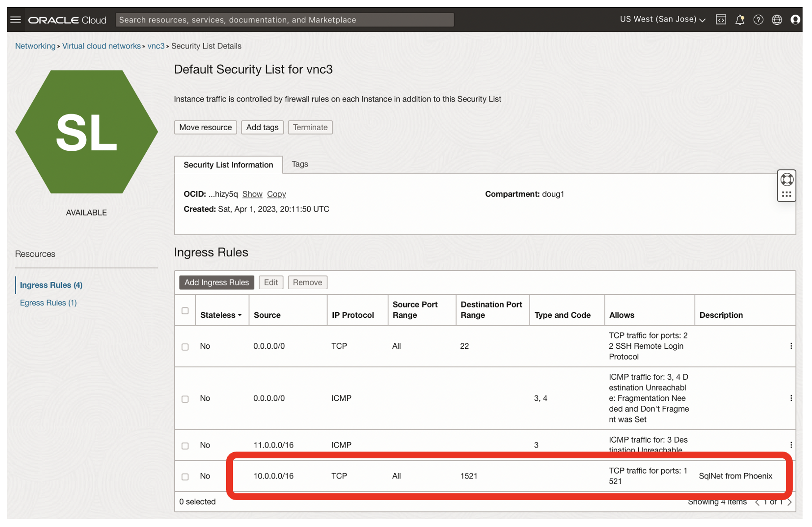Viewport: 812px width, 527px height.
Task: Check the 10.0.0.0/16 TCP 1521 rule
Action: pyautogui.click(x=185, y=477)
